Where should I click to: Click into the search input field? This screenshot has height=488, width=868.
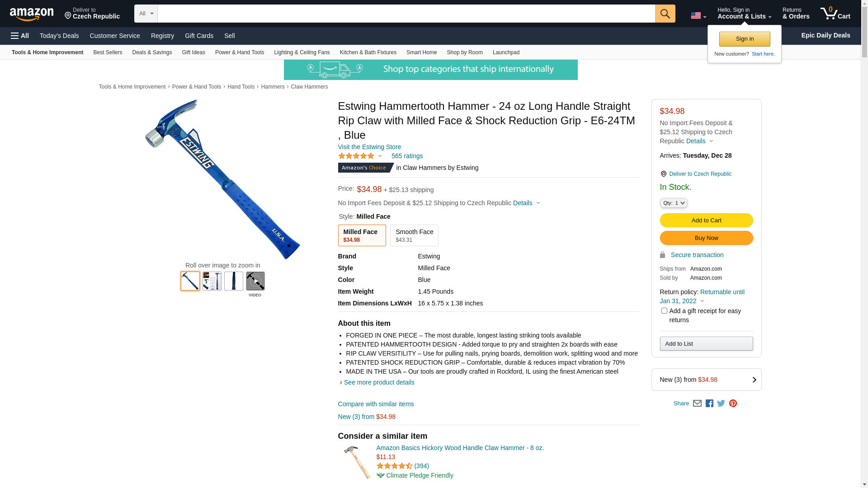406,14
